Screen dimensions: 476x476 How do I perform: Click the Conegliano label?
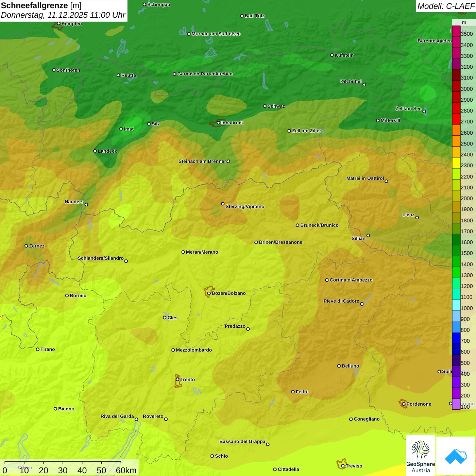tap(367, 419)
